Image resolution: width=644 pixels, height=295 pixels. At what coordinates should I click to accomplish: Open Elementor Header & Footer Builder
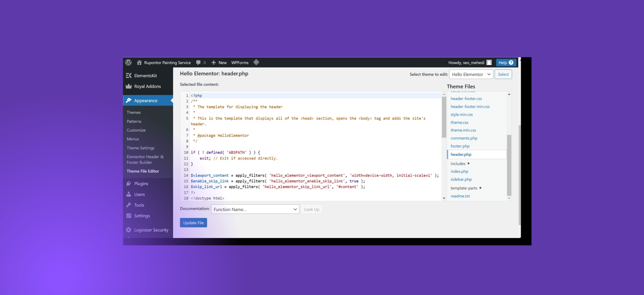click(145, 160)
